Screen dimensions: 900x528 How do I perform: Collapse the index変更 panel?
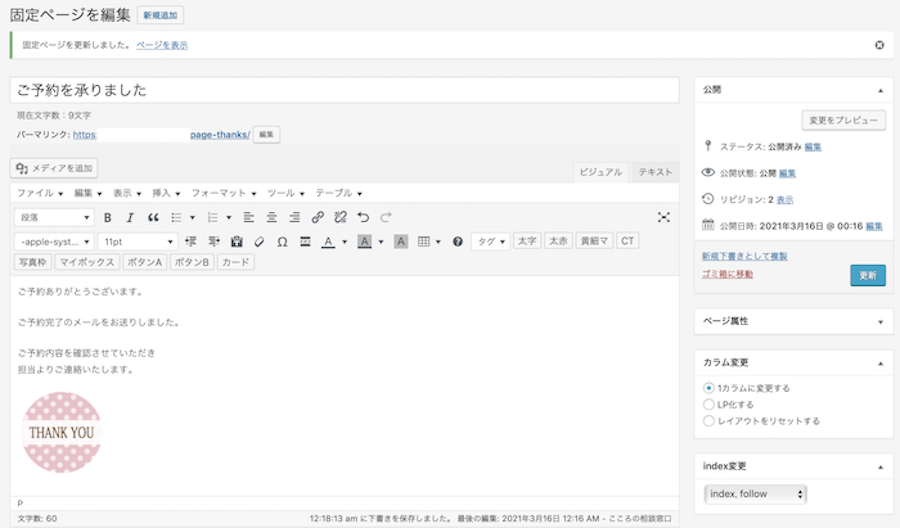click(x=880, y=467)
